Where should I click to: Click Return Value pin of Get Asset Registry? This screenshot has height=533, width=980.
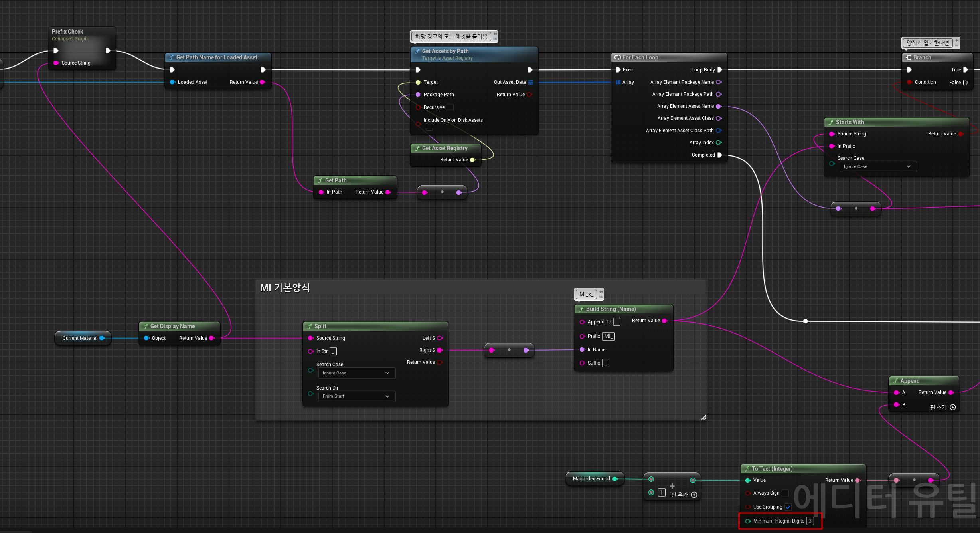click(x=472, y=160)
